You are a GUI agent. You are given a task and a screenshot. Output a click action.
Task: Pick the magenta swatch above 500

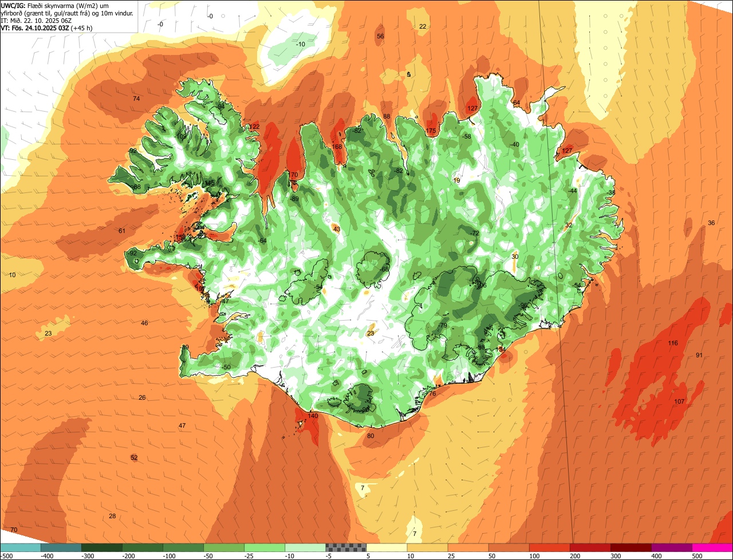click(712, 548)
